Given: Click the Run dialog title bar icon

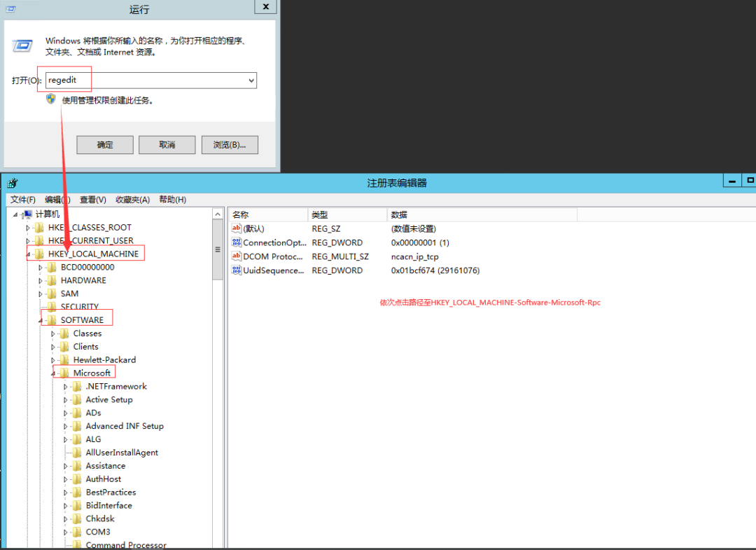Looking at the screenshot, I should pyautogui.click(x=10, y=8).
